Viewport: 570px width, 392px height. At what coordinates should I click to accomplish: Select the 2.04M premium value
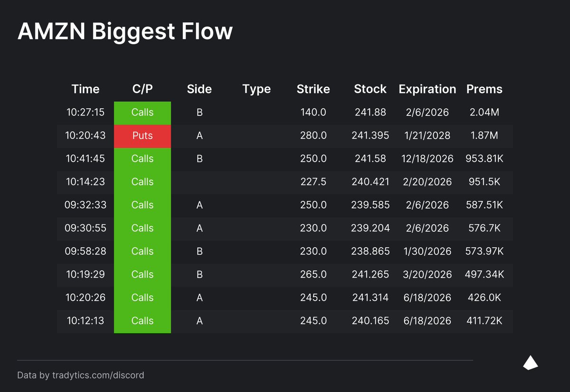(x=484, y=113)
